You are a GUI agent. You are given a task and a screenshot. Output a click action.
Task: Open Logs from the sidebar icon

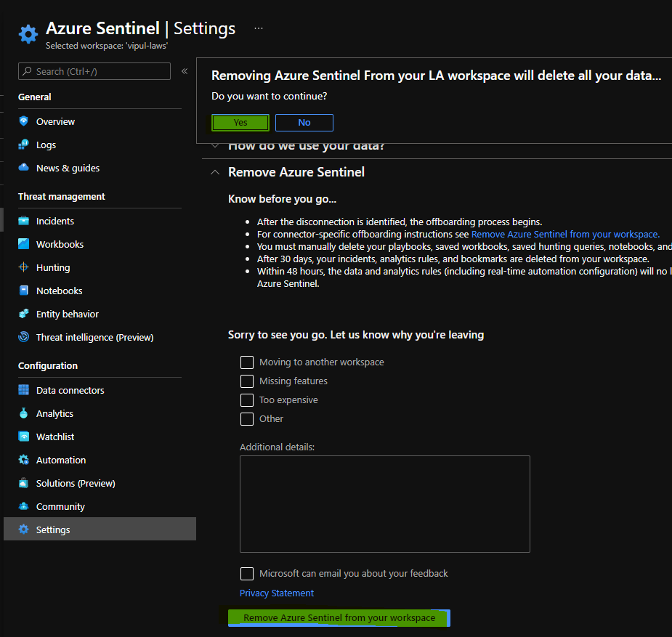(25, 145)
